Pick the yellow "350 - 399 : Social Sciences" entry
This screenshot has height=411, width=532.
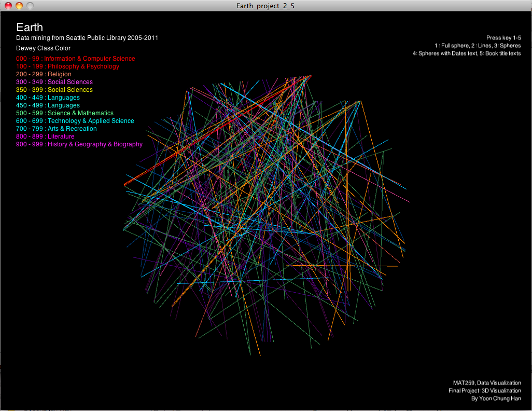54,90
